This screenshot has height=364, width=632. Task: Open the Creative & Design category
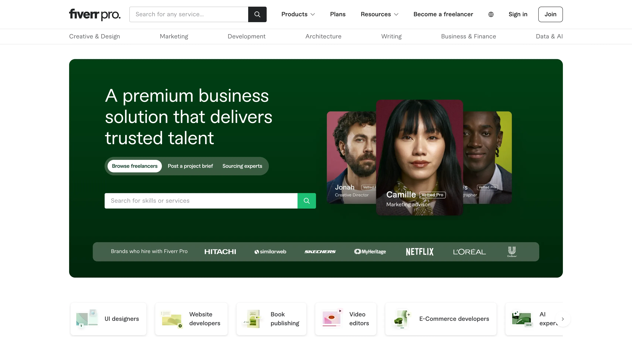click(94, 37)
